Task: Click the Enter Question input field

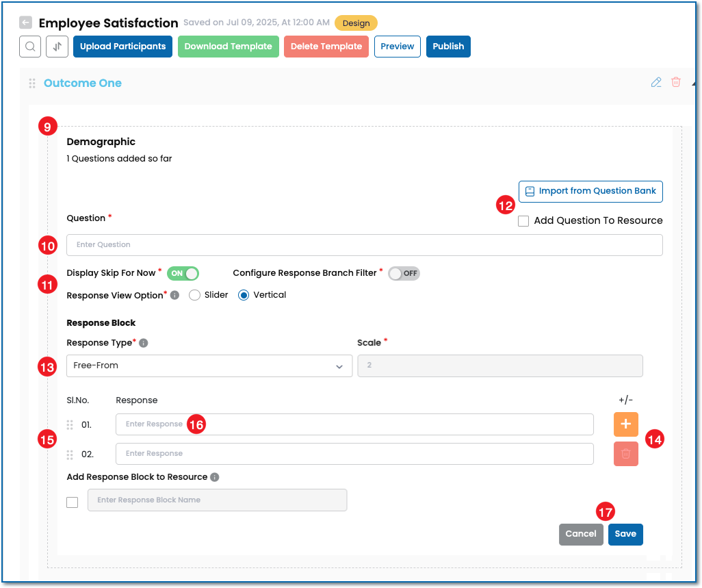Action: click(364, 245)
